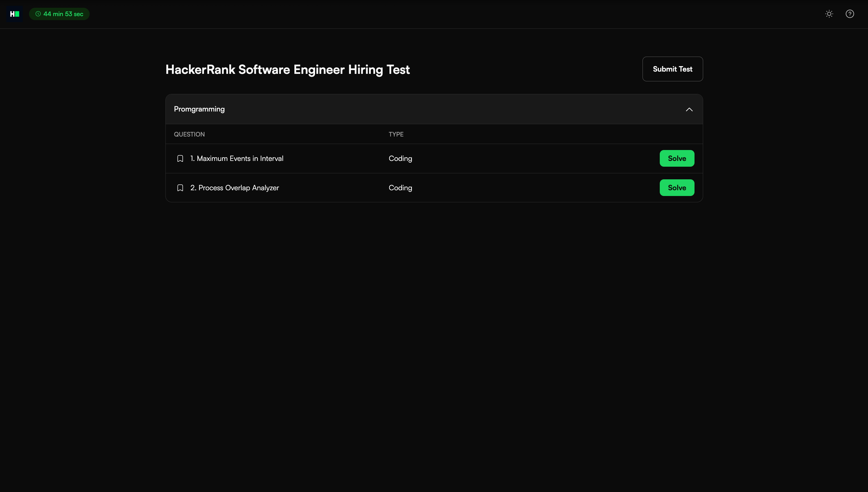
Task: Switch theme with the sun icon
Action: click(x=829, y=14)
